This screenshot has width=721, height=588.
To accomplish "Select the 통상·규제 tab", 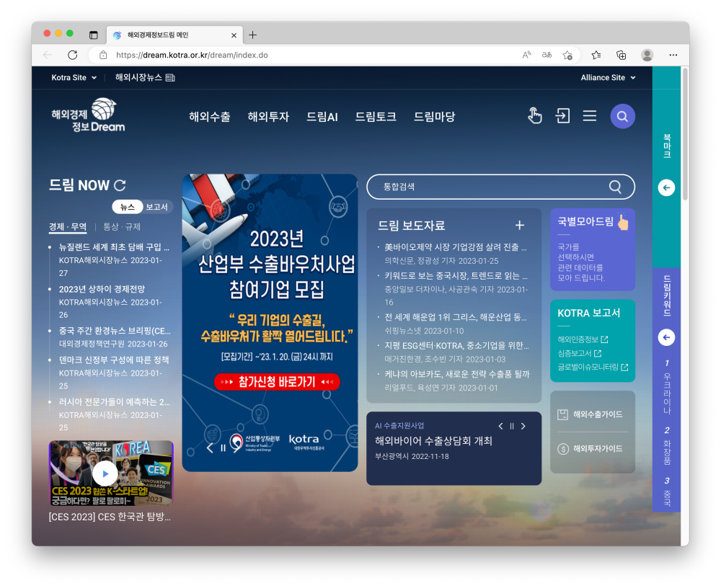I will (121, 227).
